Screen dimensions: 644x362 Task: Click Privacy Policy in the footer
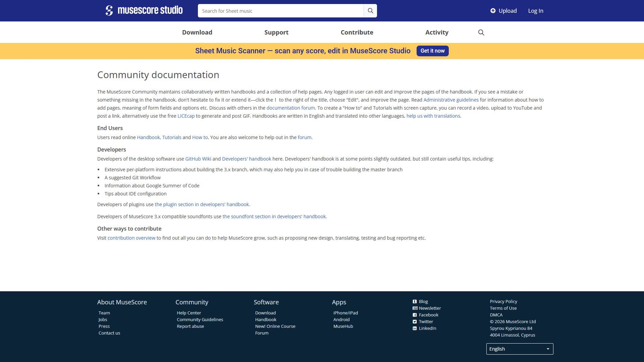[503, 301]
